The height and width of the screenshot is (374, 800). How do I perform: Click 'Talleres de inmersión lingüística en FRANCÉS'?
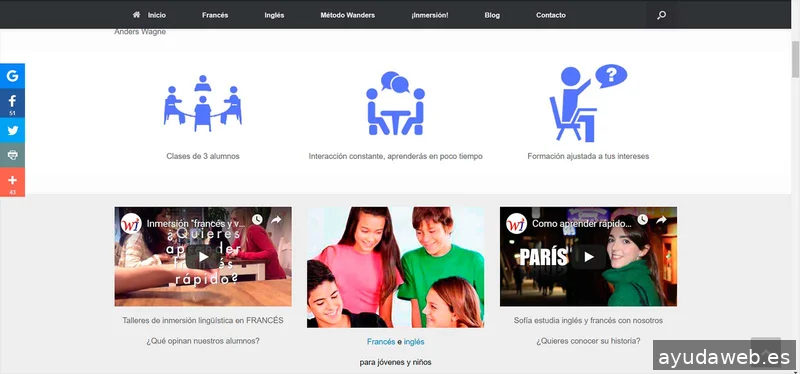(203, 320)
